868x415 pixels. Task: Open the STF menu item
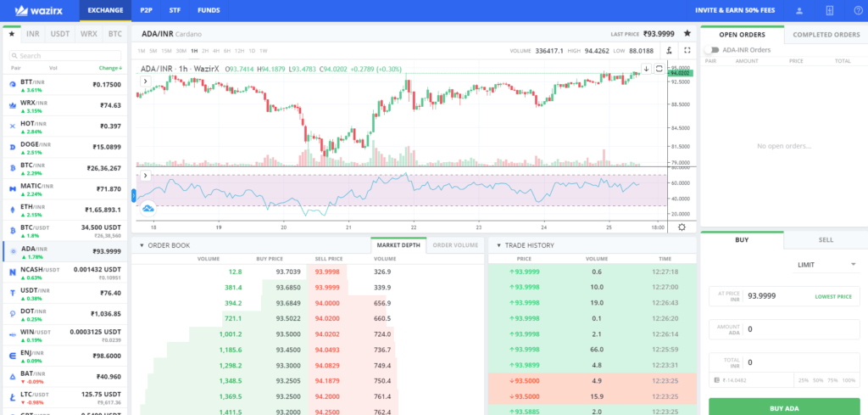pos(175,10)
